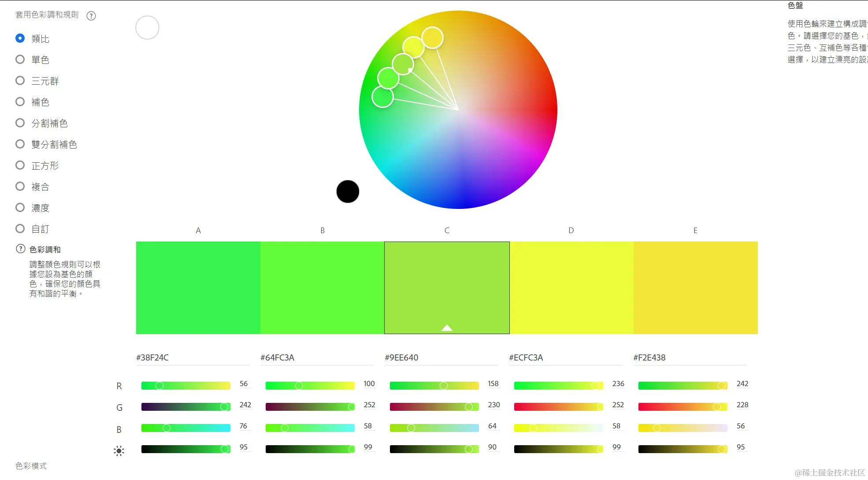Click color swatch A green
The height and width of the screenshot is (480, 868).
pyautogui.click(x=198, y=287)
